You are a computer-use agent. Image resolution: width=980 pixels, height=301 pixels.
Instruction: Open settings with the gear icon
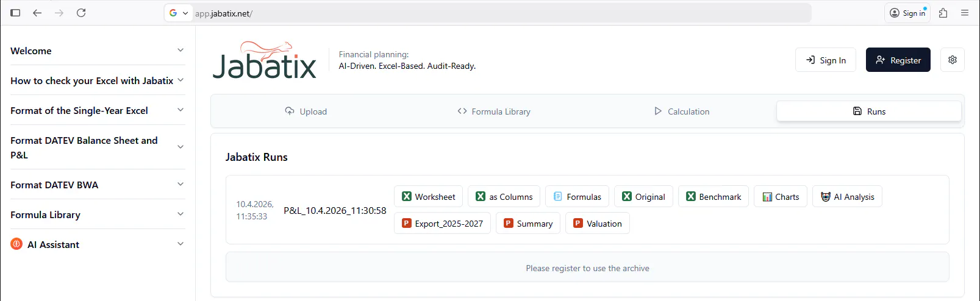pyautogui.click(x=953, y=60)
